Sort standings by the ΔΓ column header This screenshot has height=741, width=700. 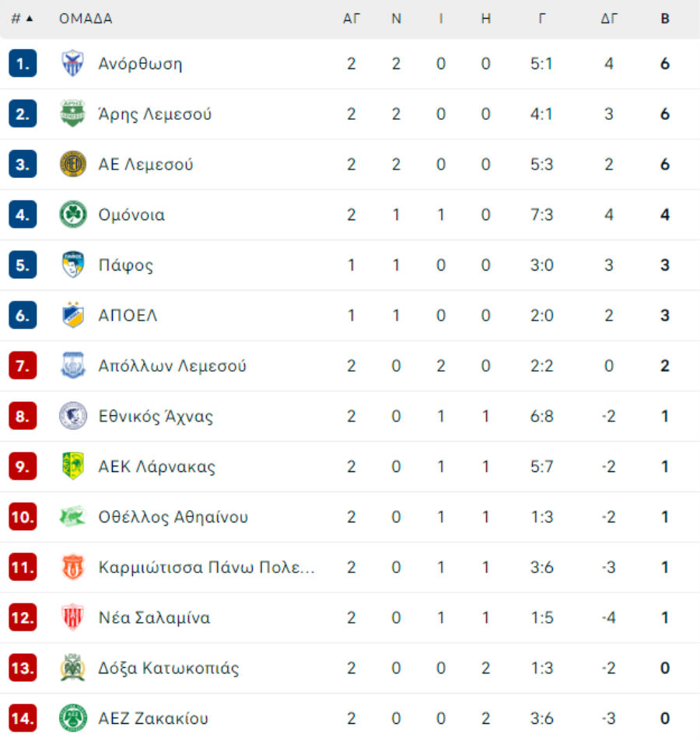(x=609, y=19)
